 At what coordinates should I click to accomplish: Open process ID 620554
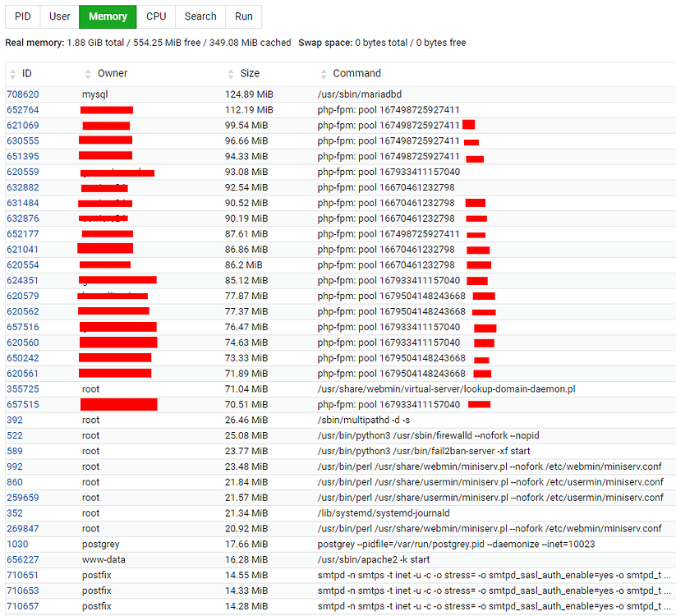23,265
